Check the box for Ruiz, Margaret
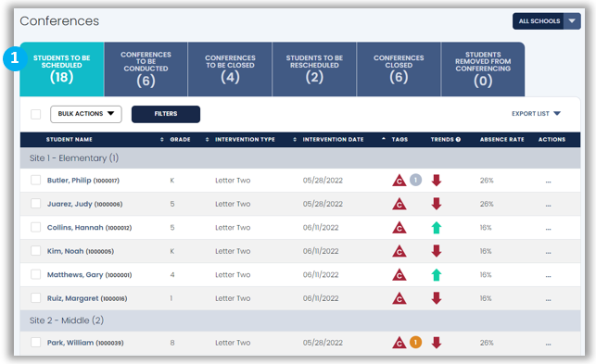Screen dimensions: 596x364 (x=36, y=297)
